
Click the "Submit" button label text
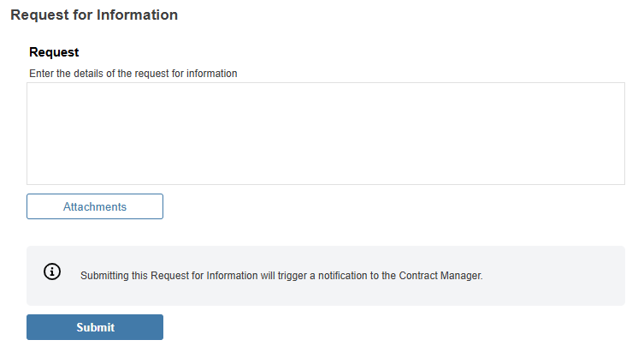(95, 327)
